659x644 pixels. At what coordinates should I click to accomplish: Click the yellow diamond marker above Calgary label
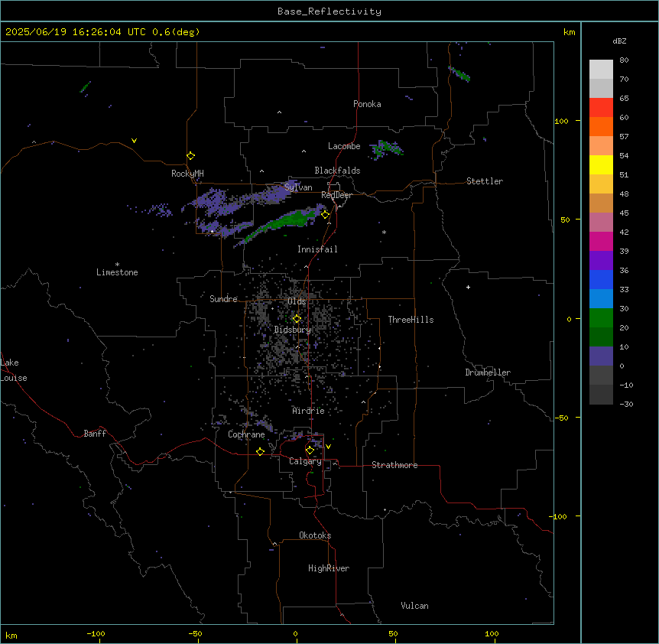[310, 450]
